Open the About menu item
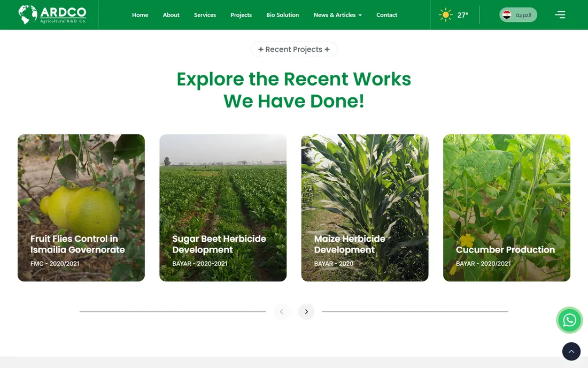Screen dimensions: 588x368 pos(171,15)
